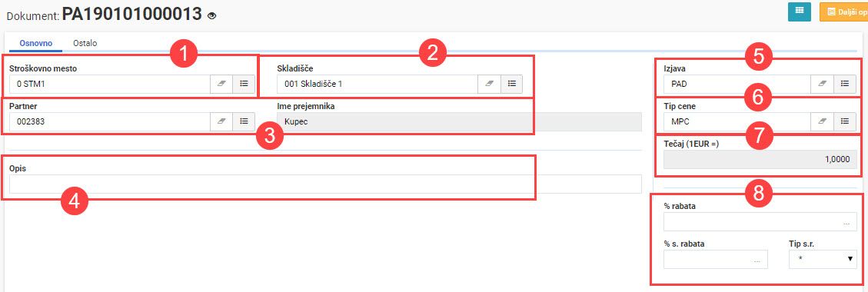Open the Stroškovno mesto list lookup icon

(x=244, y=84)
